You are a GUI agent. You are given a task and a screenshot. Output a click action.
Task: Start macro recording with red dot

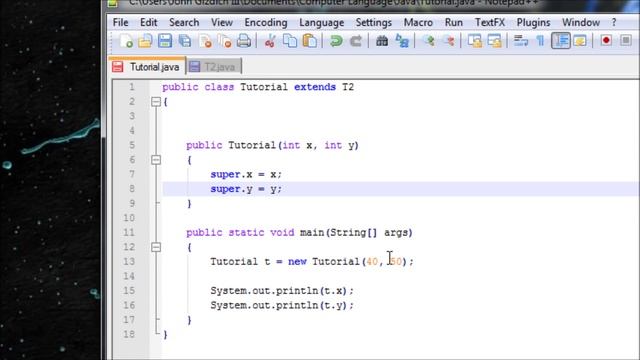point(606,40)
